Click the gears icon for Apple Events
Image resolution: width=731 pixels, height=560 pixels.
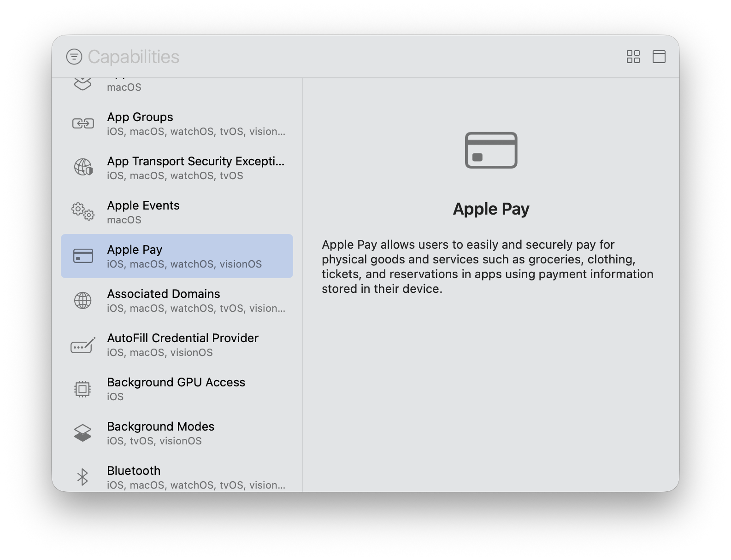[83, 211]
